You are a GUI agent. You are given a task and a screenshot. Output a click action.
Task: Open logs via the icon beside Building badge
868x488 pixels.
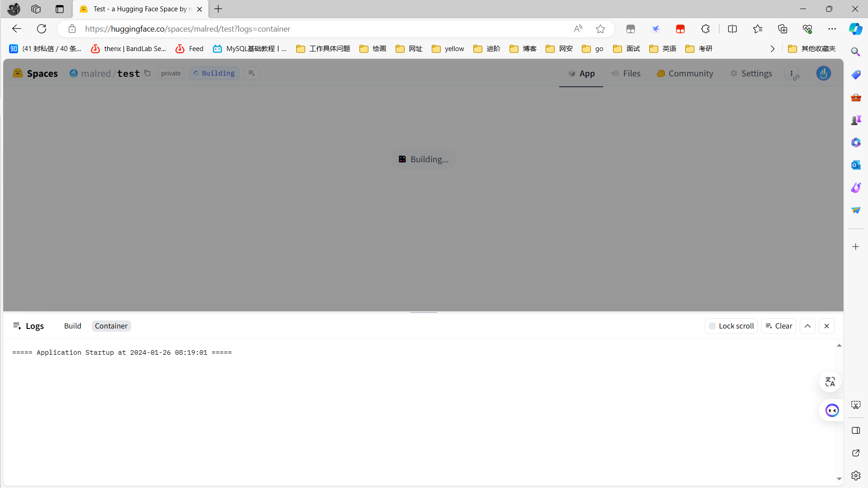point(252,73)
